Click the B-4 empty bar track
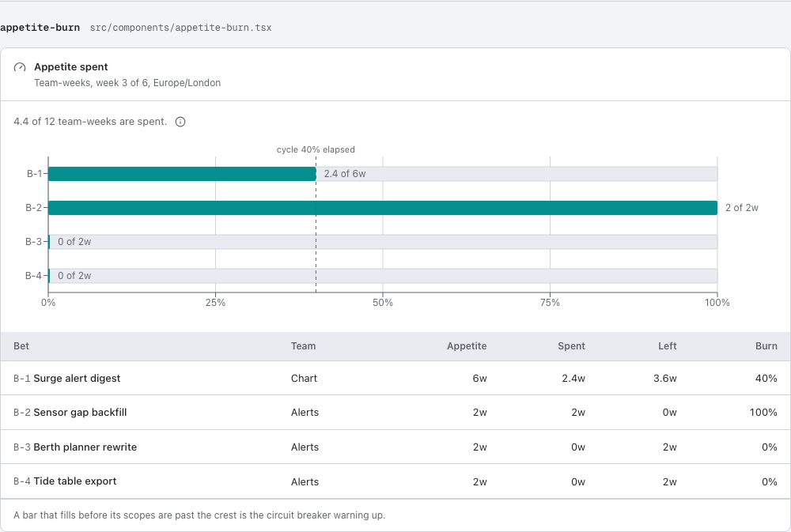This screenshot has height=532, width=791. click(x=383, y=276)
